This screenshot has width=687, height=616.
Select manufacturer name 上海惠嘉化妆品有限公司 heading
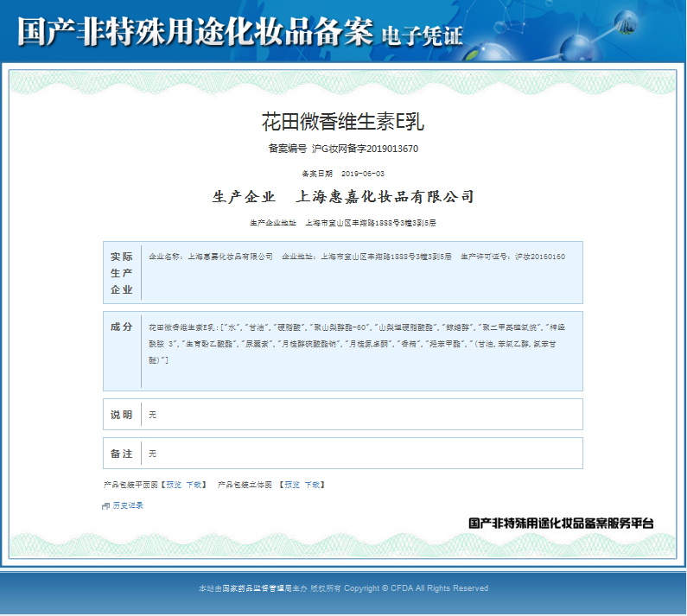pos(385,197)
